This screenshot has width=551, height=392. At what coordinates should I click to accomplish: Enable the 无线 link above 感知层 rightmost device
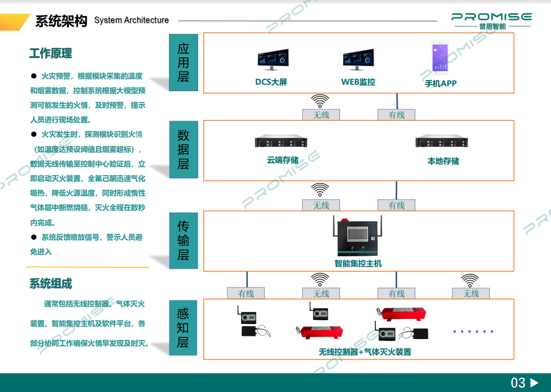[470, 293]
